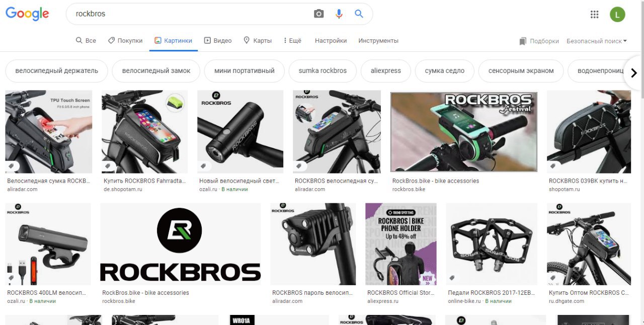Switch to the Все tab
The height and width of the screenshot is (325, 644).
(x=86, y=41)
